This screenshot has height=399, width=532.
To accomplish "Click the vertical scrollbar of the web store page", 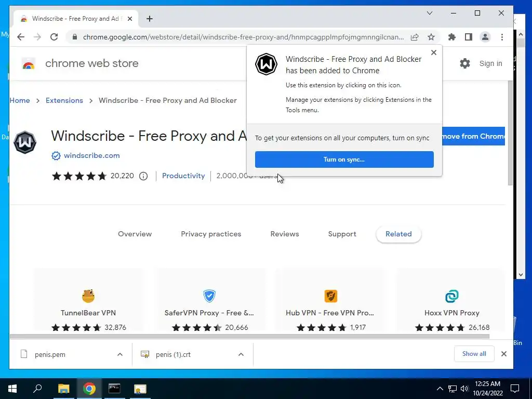I will (510, 133).
